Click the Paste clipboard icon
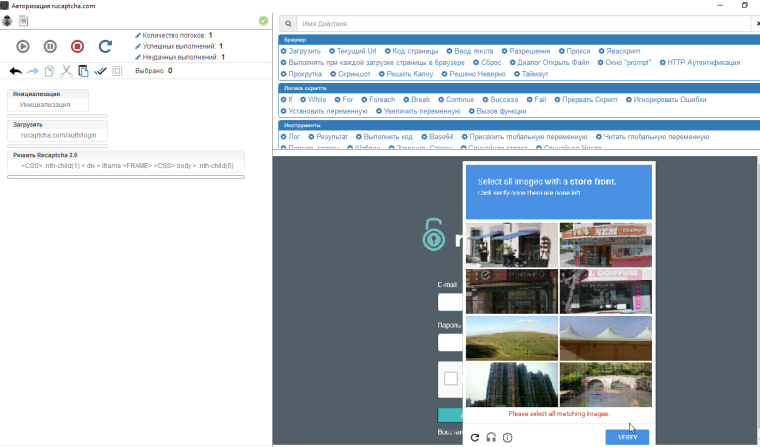The width and height of the screenshot is (760, 447). [83, 71]
